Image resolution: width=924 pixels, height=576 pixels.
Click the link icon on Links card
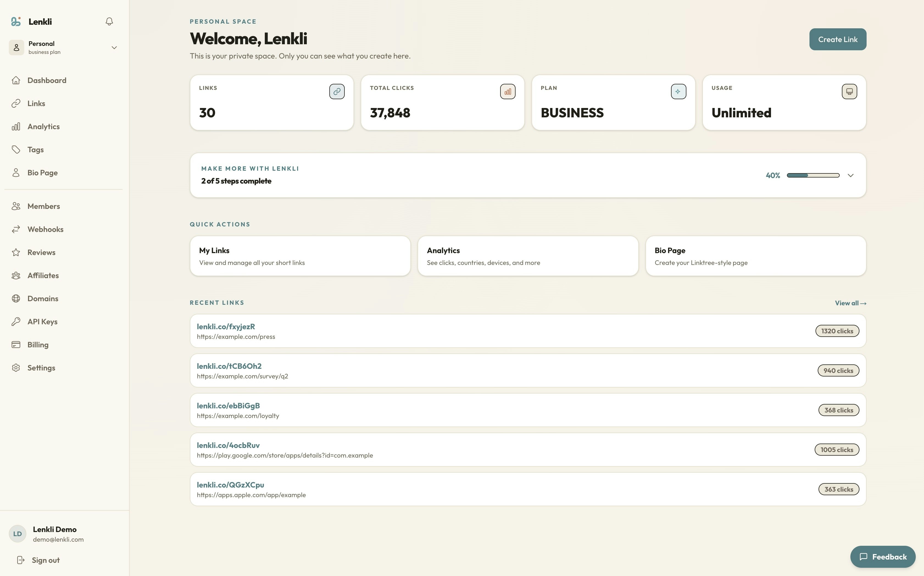click(337, 92)
